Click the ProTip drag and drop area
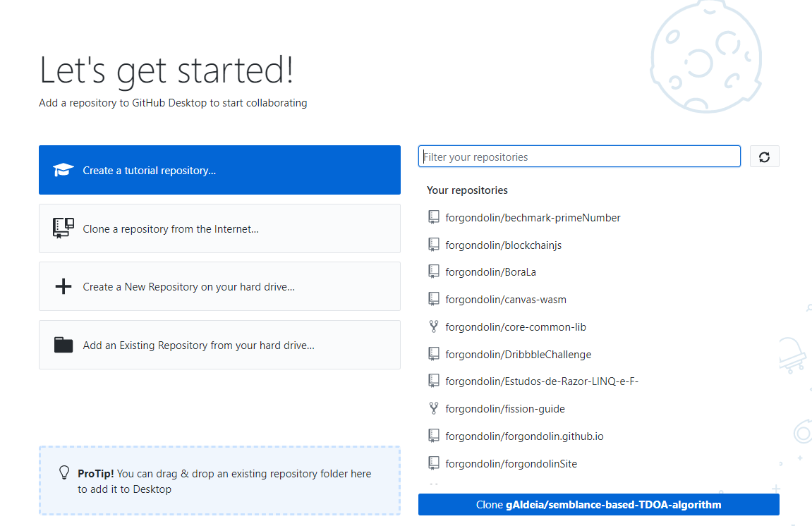The image size is (812, 526). (x=219, y=480)
